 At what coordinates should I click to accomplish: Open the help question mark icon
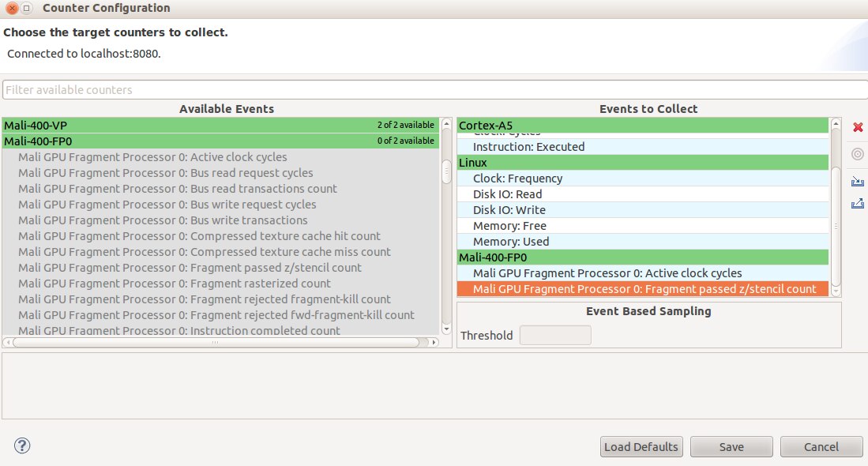tap(22, 445)
